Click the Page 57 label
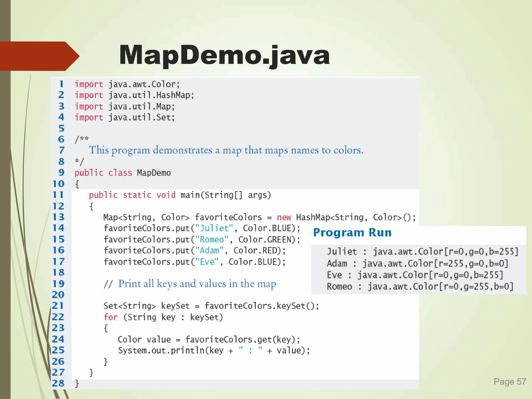This screenshot has height=399, width=532. (510, 382)
